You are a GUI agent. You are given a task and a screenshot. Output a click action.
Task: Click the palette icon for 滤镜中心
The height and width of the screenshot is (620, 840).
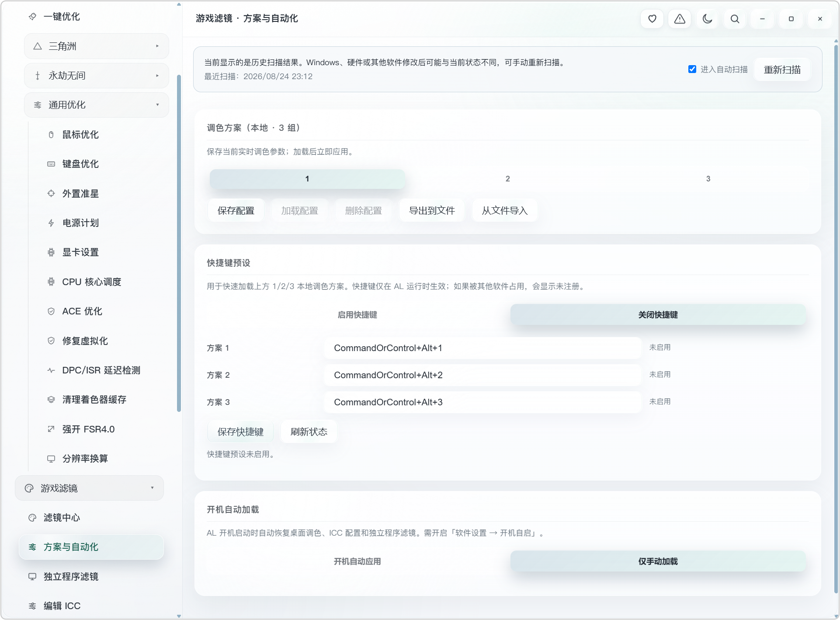click(x=32, y=518)
